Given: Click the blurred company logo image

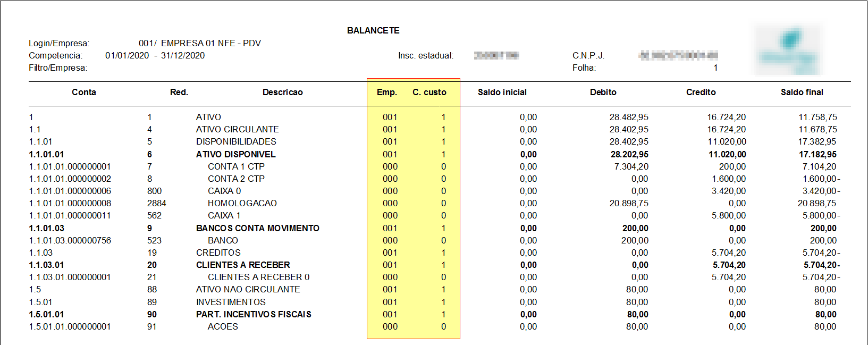Looking at the screenshot, I should click(x=788, y=50).
